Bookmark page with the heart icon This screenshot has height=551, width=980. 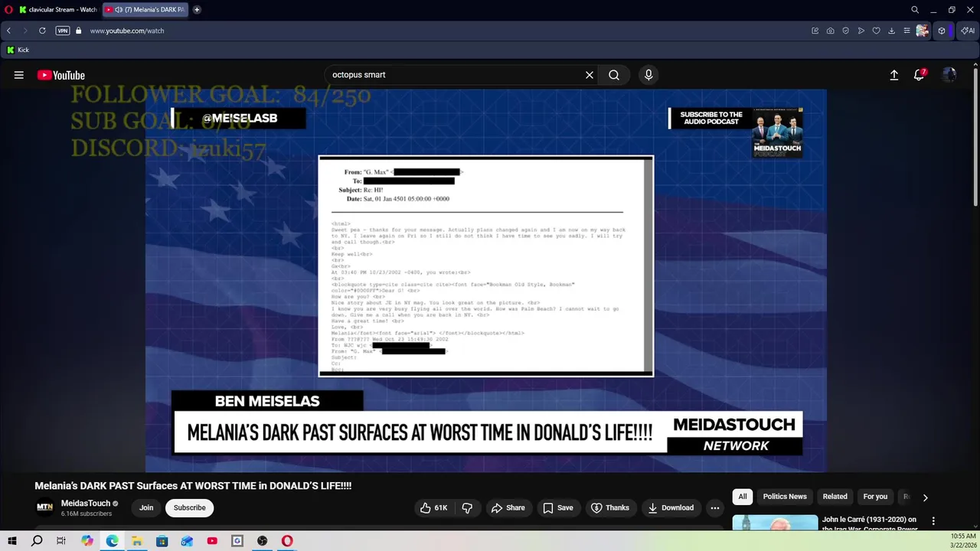877,31
